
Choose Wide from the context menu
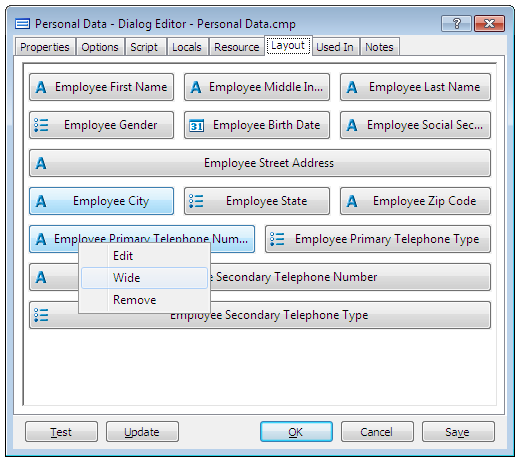coord(144,278)
